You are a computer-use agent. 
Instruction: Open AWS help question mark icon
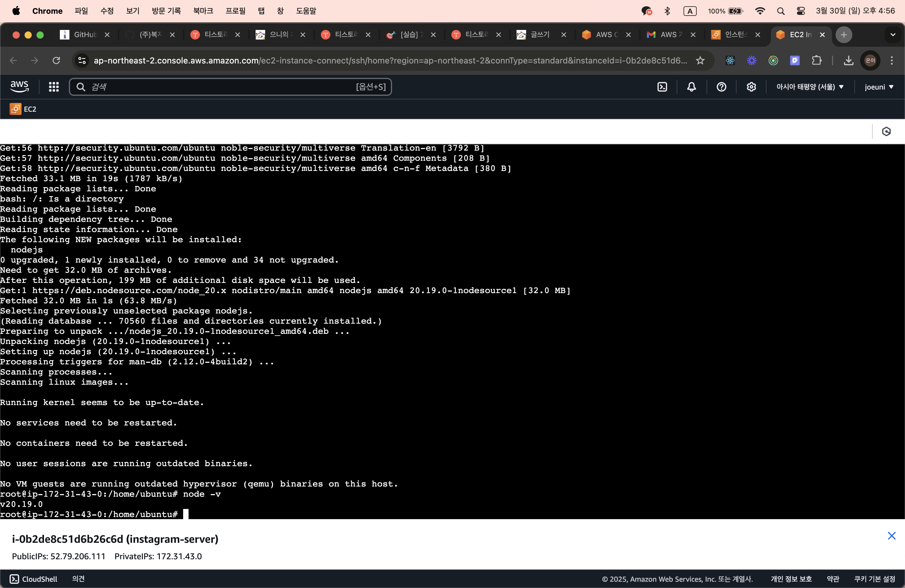(x=721, y=87)
